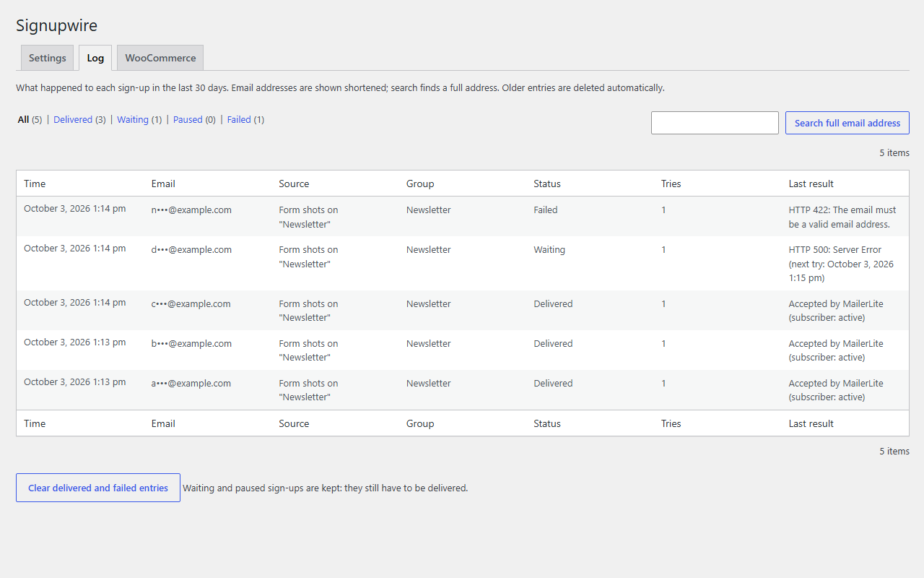
Task: Click n•••@example.com email cell
Action: click(191, 210)
